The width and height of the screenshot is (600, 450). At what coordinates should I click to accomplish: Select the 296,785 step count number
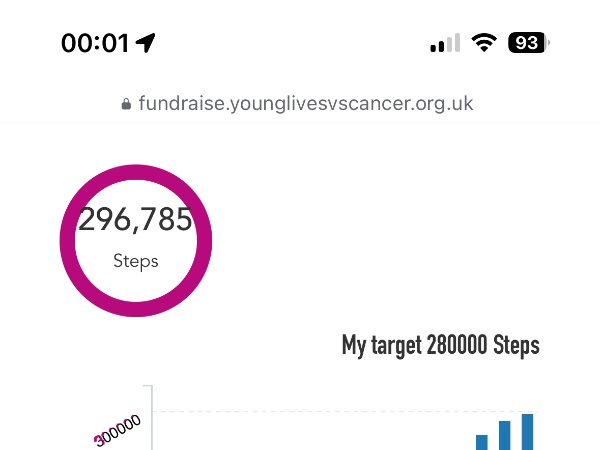coord(135,220)
